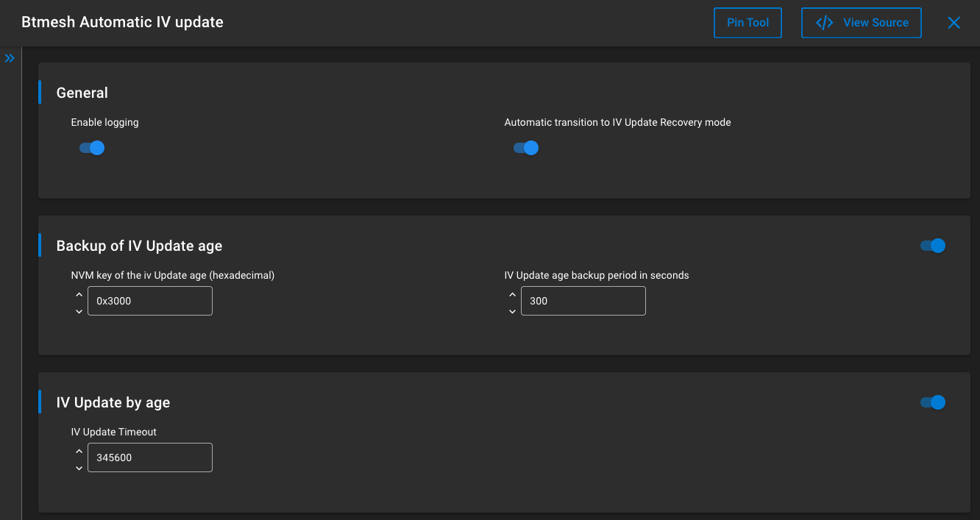Open View Source for this component
Viewport: 980px width, 520px height.
(x=861, y=23)
